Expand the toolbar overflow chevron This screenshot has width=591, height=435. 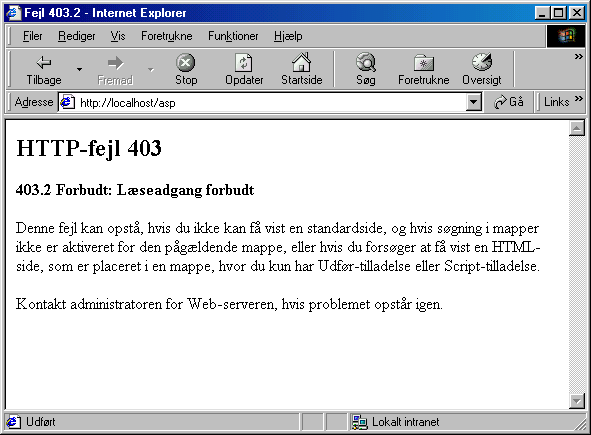point(579,57)
